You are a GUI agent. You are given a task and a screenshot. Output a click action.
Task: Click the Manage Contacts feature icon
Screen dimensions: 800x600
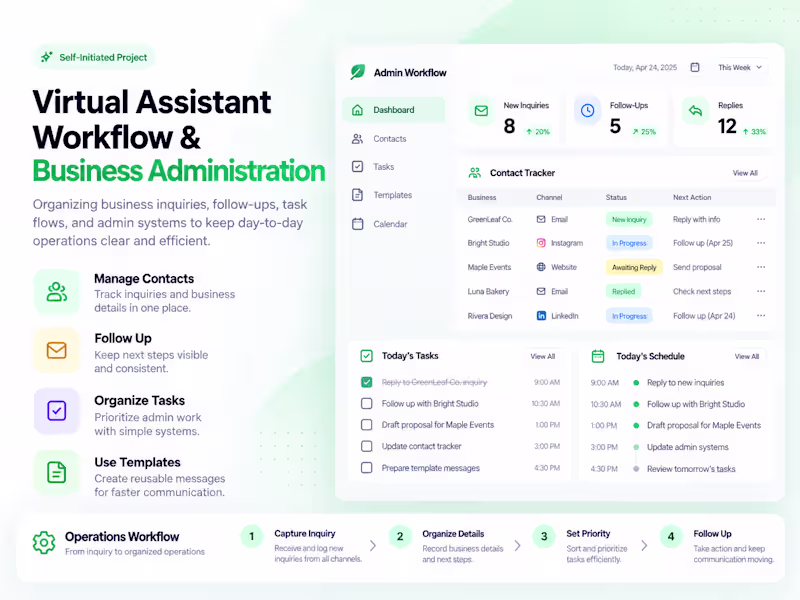(x=57, y=292)
